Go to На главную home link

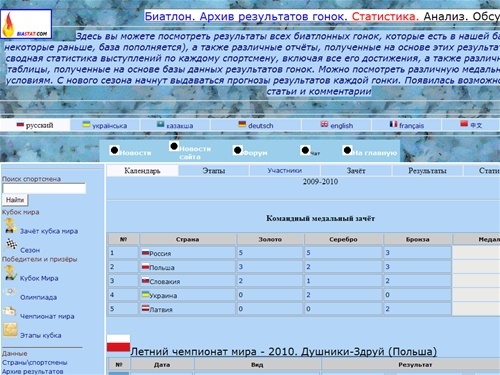click(375, 153)
